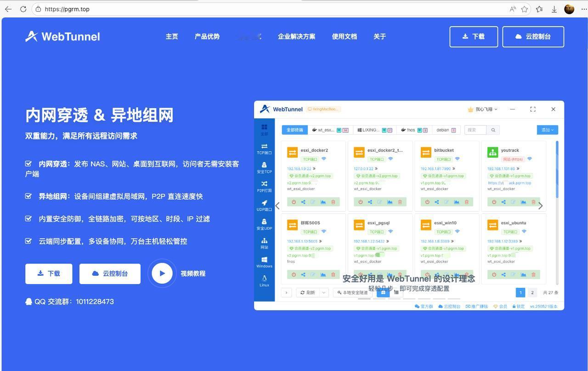Click the magnifier search icon button
The width and height of the screenshot is (588, 371).
(x=493, y=130)
